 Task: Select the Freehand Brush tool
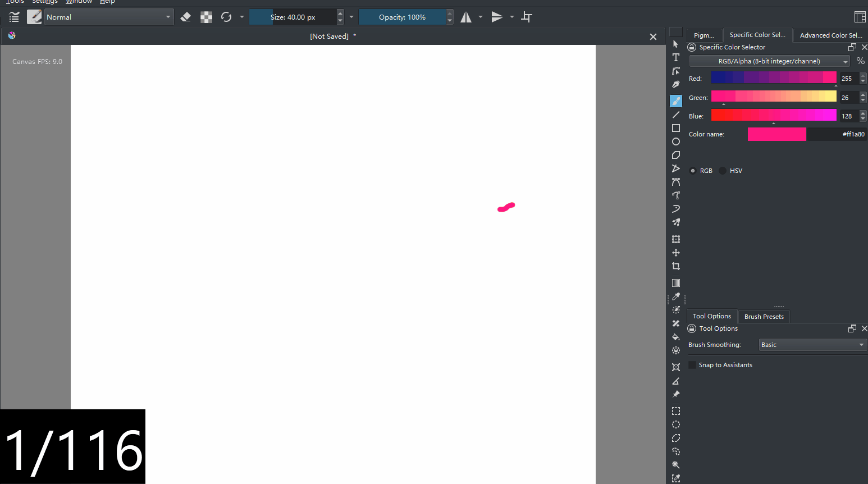coord(676,101)
